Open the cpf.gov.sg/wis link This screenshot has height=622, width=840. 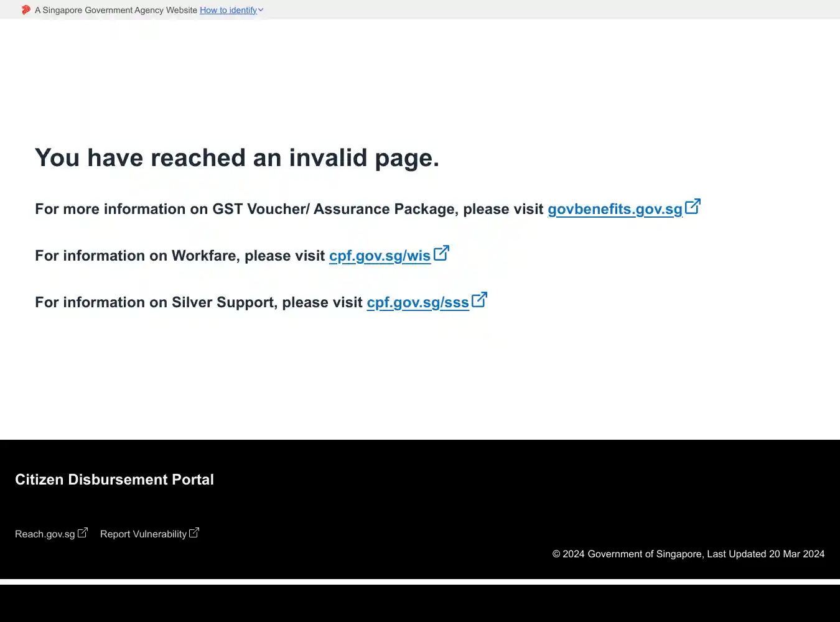[380, 256]
